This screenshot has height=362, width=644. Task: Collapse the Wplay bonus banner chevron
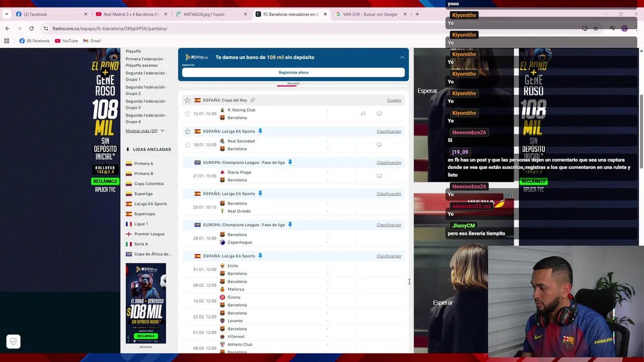(x=402, y=57)
